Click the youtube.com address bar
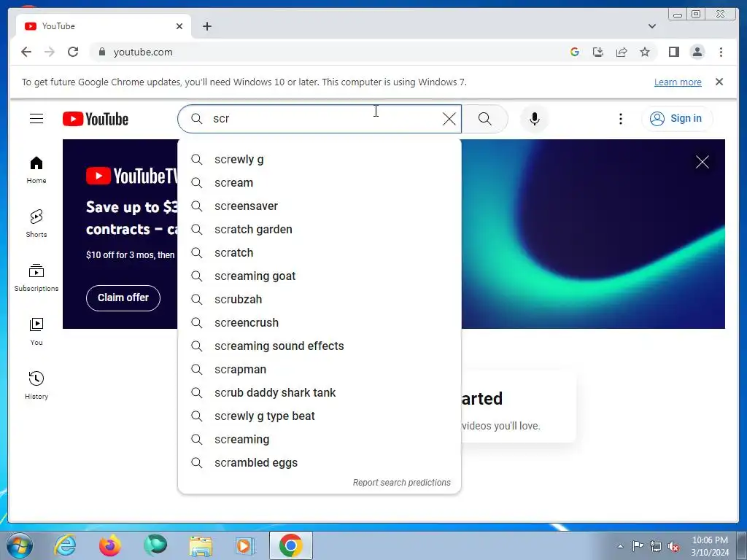This screenshot has width=747, height=560. (329, 52)
